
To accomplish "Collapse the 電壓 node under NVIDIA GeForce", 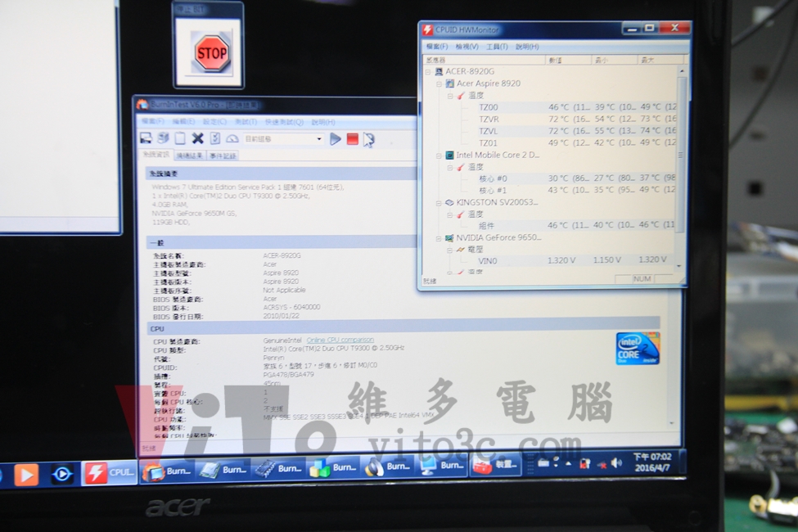I will pyautogui.click(x=450, y=250).
